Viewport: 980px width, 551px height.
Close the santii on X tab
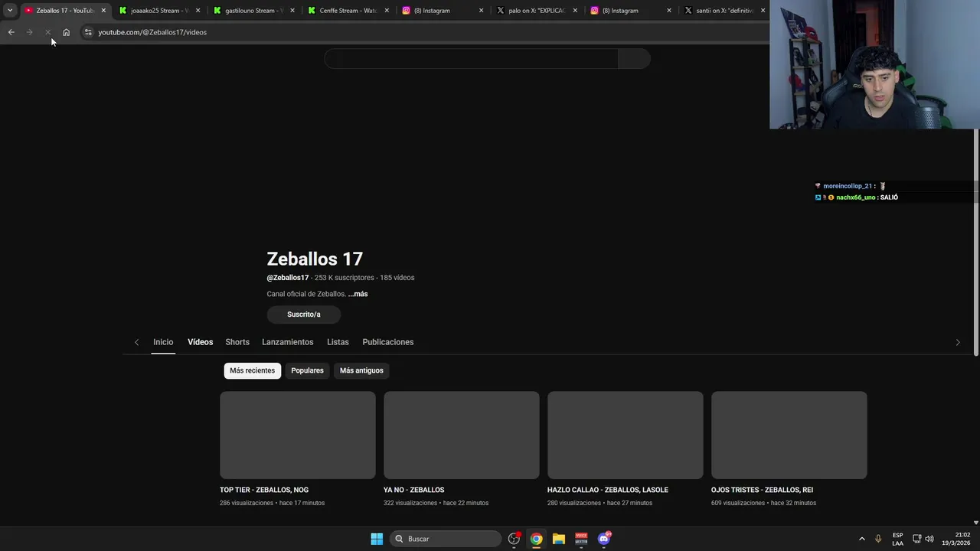[763, 11]
